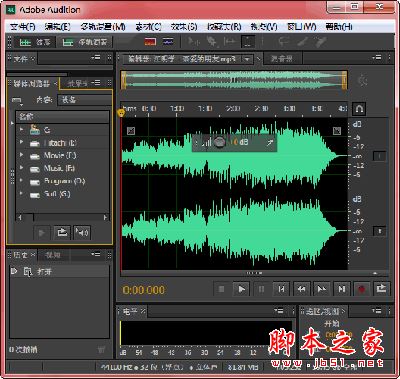This screenshot has width=400, height=379.
Task: Click the Media Browser preview play button
Action: pos(42,232)
